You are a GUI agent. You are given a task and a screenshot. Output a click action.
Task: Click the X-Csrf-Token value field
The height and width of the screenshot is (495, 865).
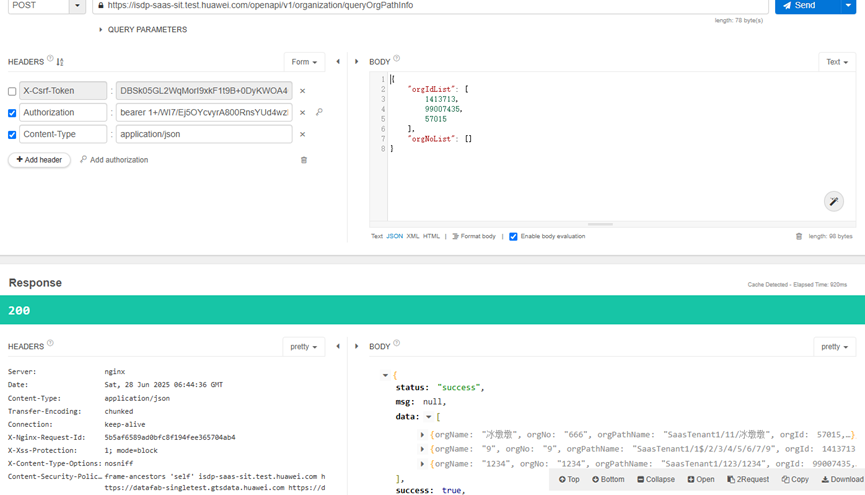pos(204,91)
